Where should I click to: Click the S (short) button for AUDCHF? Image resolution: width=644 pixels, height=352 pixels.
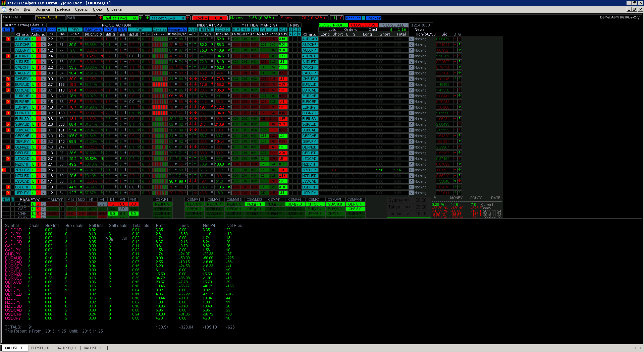[x=38, y=45]
